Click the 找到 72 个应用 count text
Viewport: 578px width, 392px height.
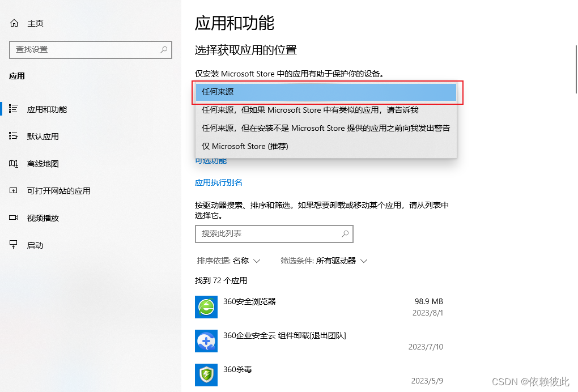coord(221,280)
